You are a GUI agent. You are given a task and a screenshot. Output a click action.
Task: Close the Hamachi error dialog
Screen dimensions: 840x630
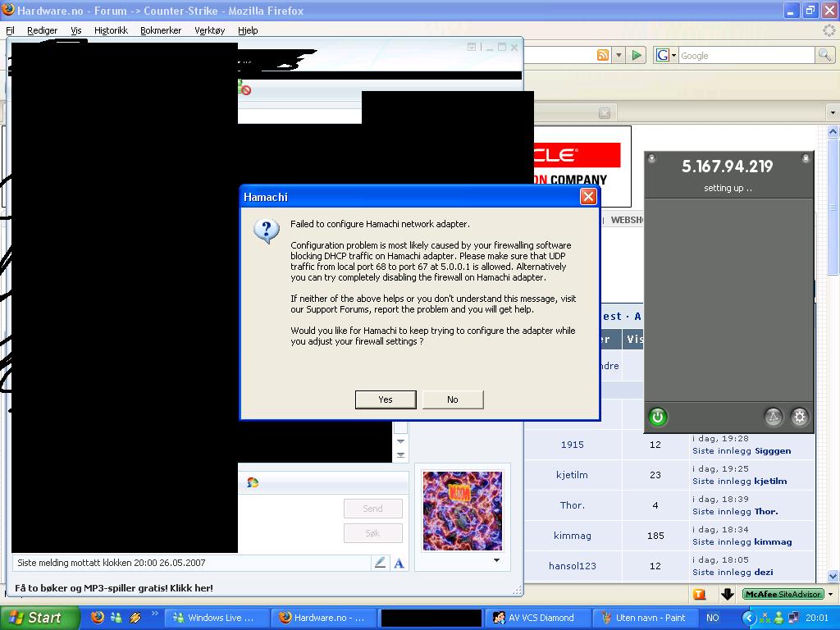(588, 197)
